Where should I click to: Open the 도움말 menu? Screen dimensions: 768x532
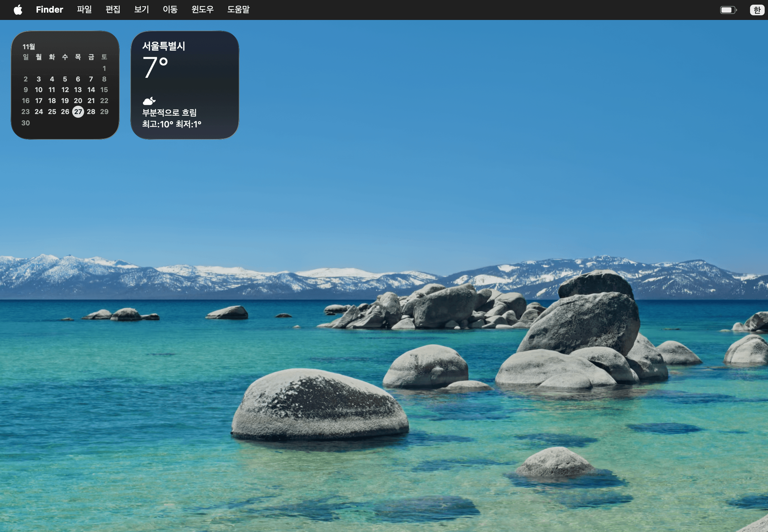tap(238, 9)
